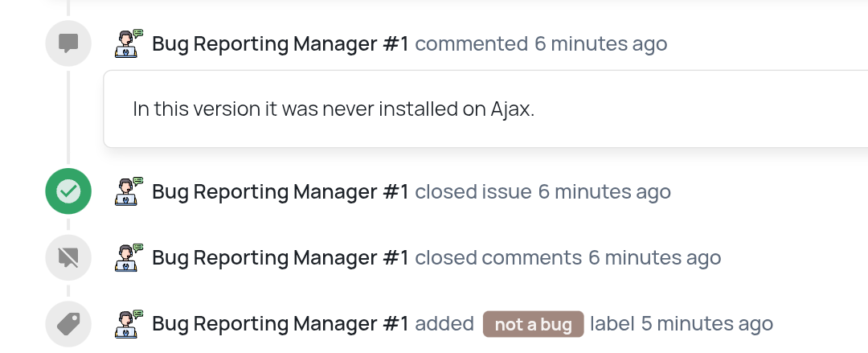Click the crossed-out speech bubble closed comments icon
Viewport: 868px width, 353px height.
(x=68, y=257)
